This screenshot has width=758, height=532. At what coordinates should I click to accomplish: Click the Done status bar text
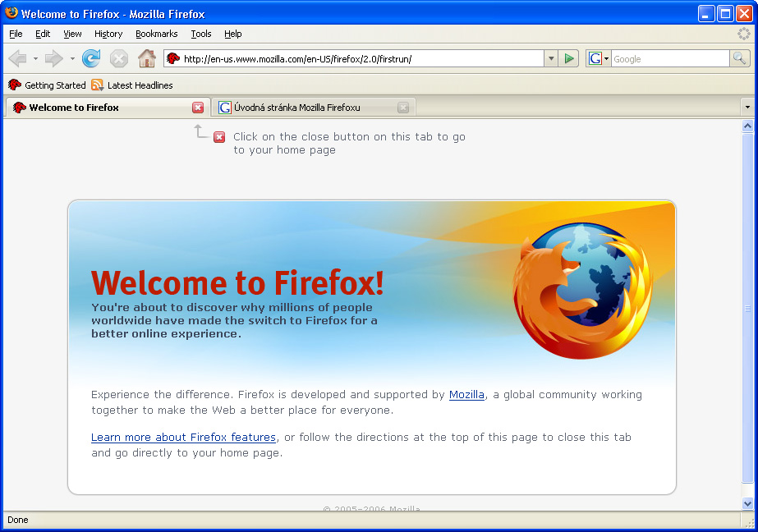[x=18, y=520]
